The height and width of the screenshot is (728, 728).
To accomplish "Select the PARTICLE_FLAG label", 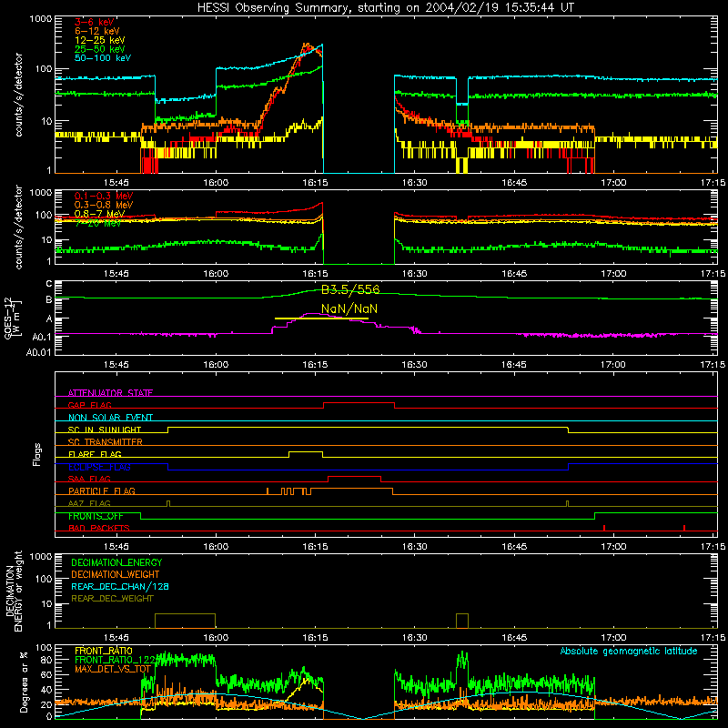I will coord(102,490).
